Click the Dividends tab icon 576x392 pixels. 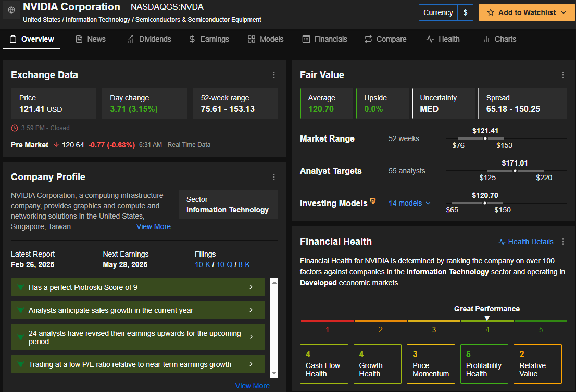(131, 39)
